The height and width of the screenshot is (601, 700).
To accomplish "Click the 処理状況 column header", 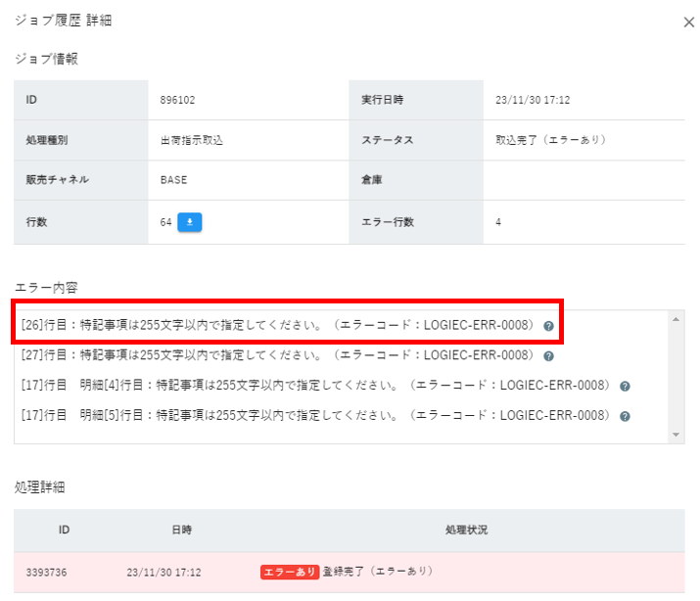I will 466,530.
